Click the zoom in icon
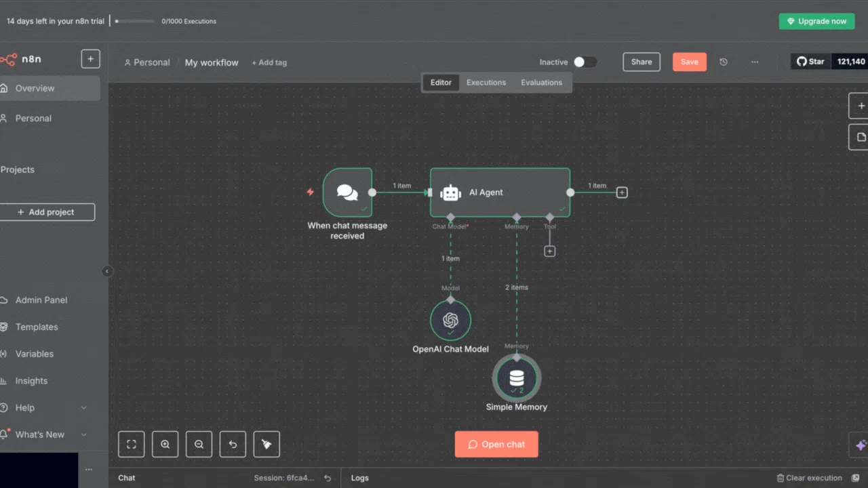 coord(165,445)
